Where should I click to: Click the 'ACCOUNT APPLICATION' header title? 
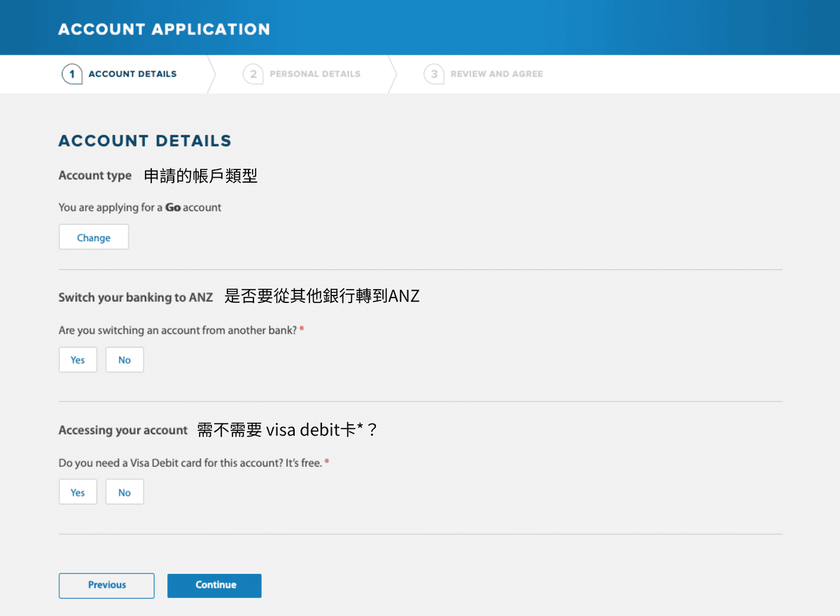(x=164, y=29)
